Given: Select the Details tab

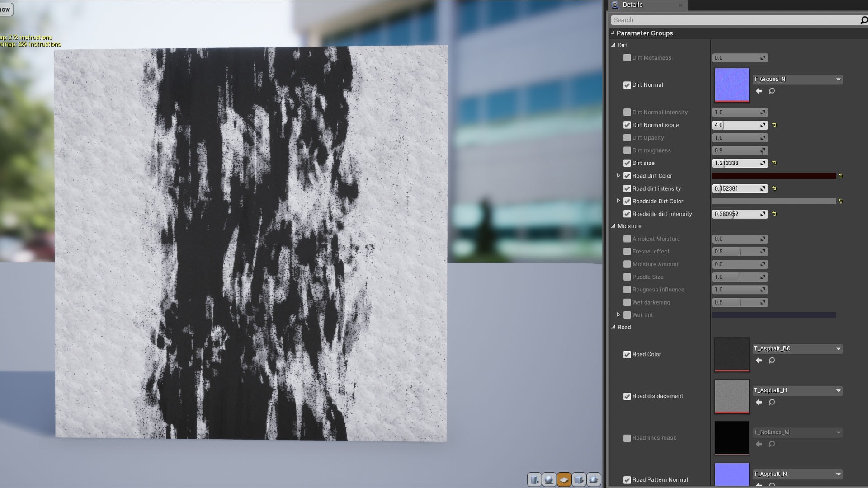Looking at the screenshot, I should [632, 5].
